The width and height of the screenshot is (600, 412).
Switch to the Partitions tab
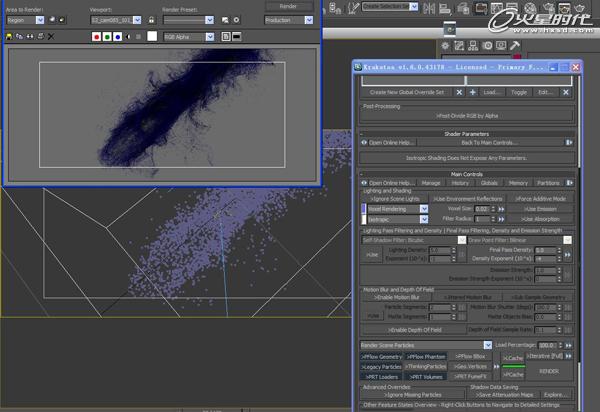pos(548,183)
